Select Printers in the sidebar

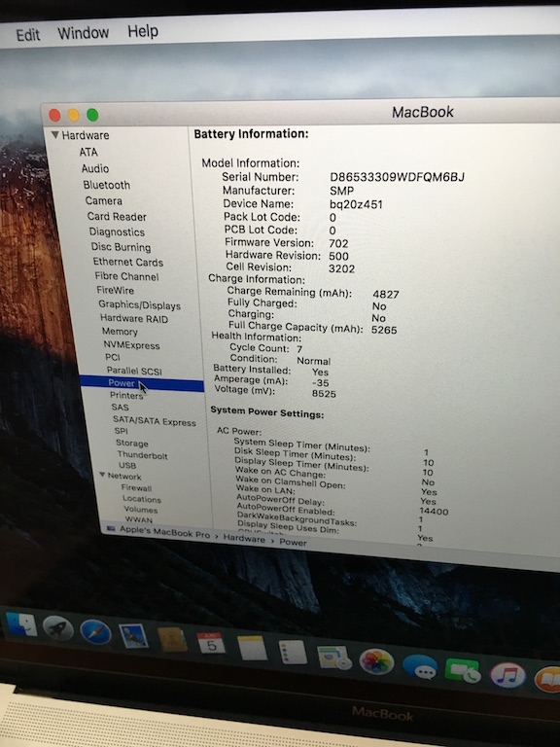pos(126,396)
